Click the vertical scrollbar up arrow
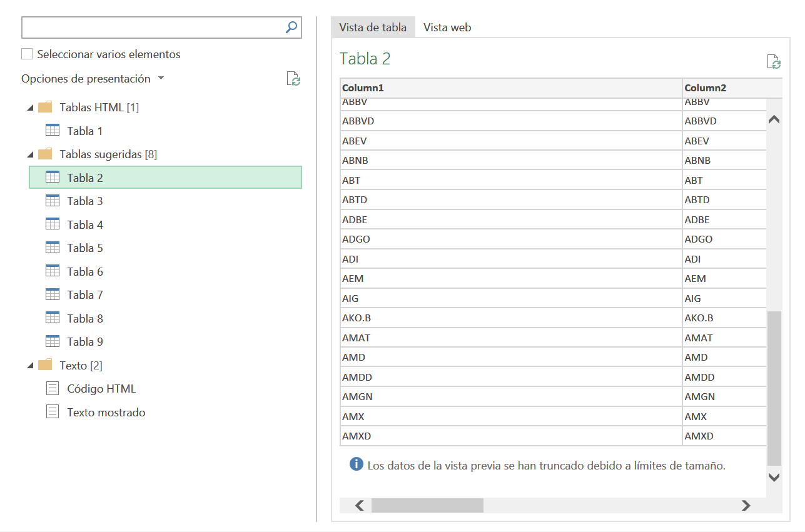The image size is (805, 532). pos(774,119)
